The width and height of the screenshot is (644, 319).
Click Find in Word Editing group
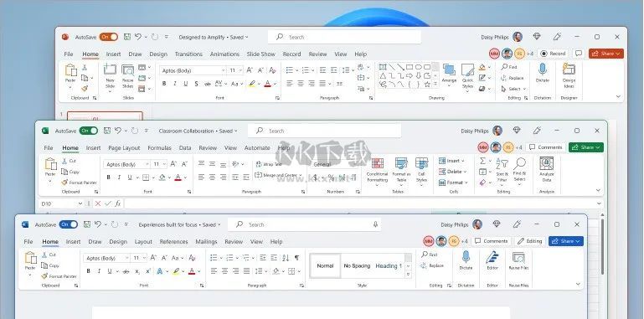pyautogui.click(x=430, y=255)
